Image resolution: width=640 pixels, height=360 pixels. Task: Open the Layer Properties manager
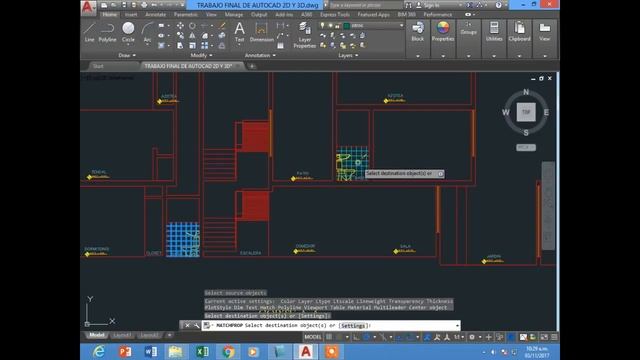click(x=304, y=35)
